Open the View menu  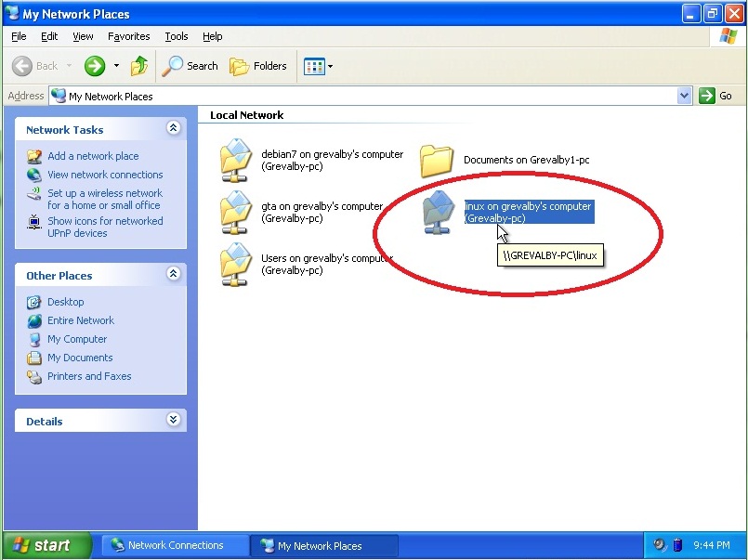tap(83, 36)
